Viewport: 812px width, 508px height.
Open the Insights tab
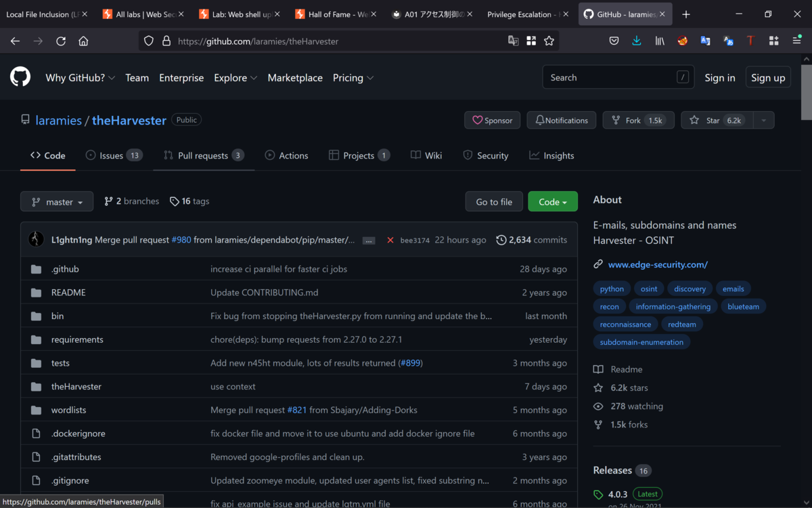(x=551, y=156)
